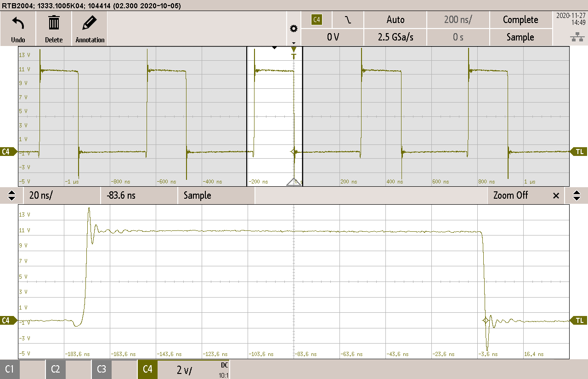
Task: Open the Annotation pencil tool
Action: [x=90, y=23]
